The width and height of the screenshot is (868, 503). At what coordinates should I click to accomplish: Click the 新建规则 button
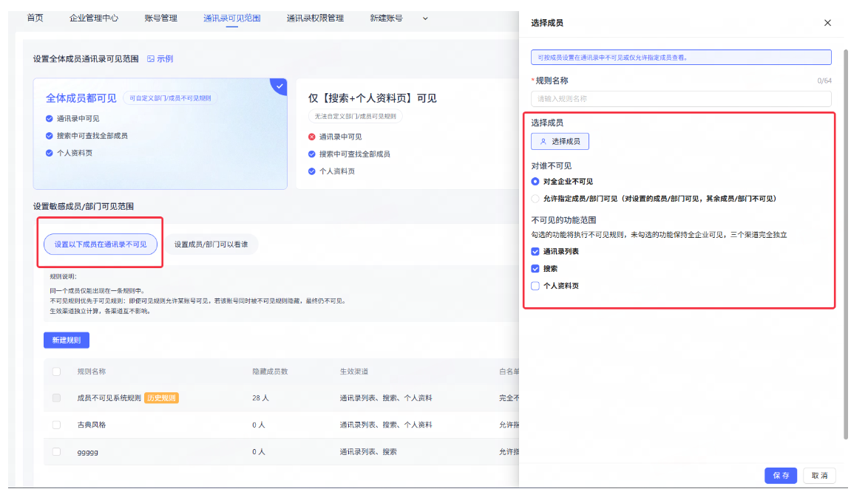(67, 340)
